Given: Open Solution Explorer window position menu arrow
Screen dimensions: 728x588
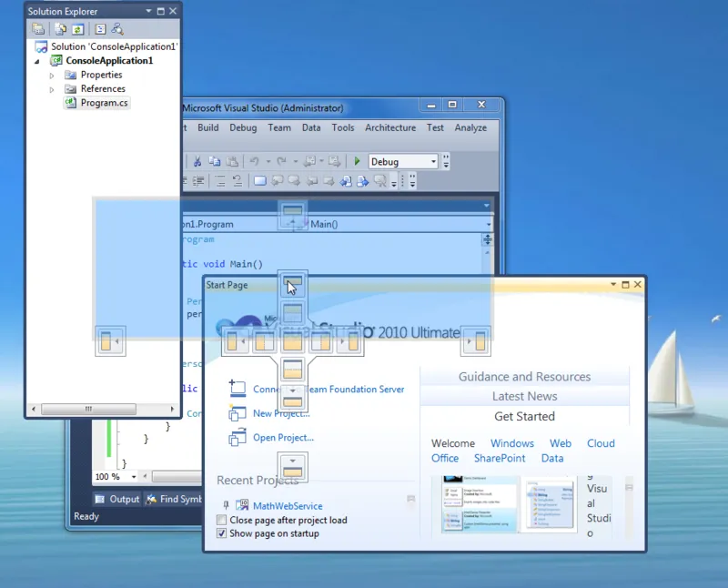Looking at the screenshot, I should click(148, 11).
